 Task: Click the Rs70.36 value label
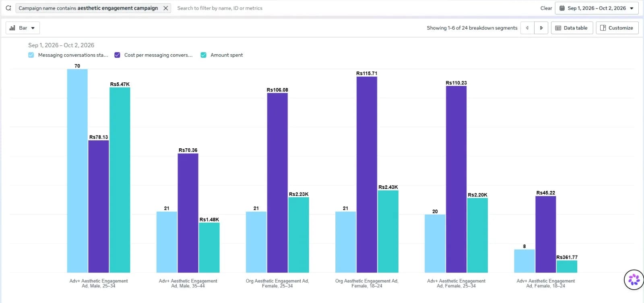pyautogui.click(x=188, y=150)
